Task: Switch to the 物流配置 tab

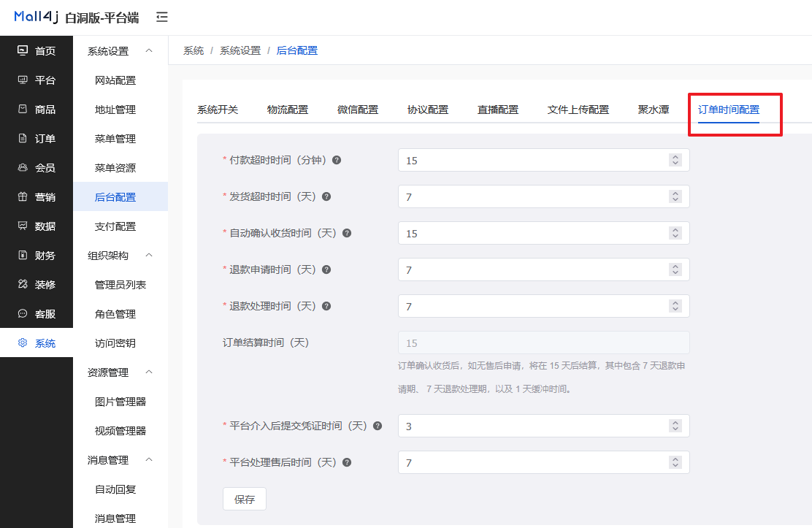Action: [x=288, y=110]
